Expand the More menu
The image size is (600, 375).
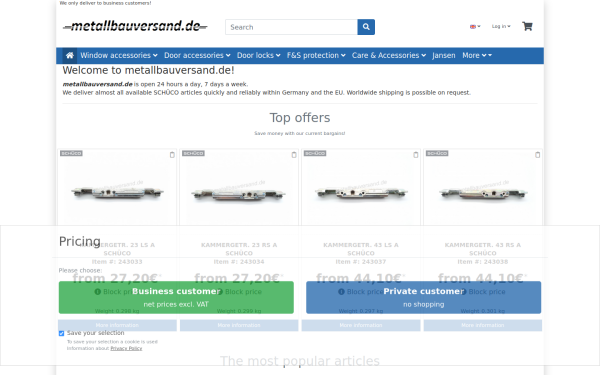[477, 55]
